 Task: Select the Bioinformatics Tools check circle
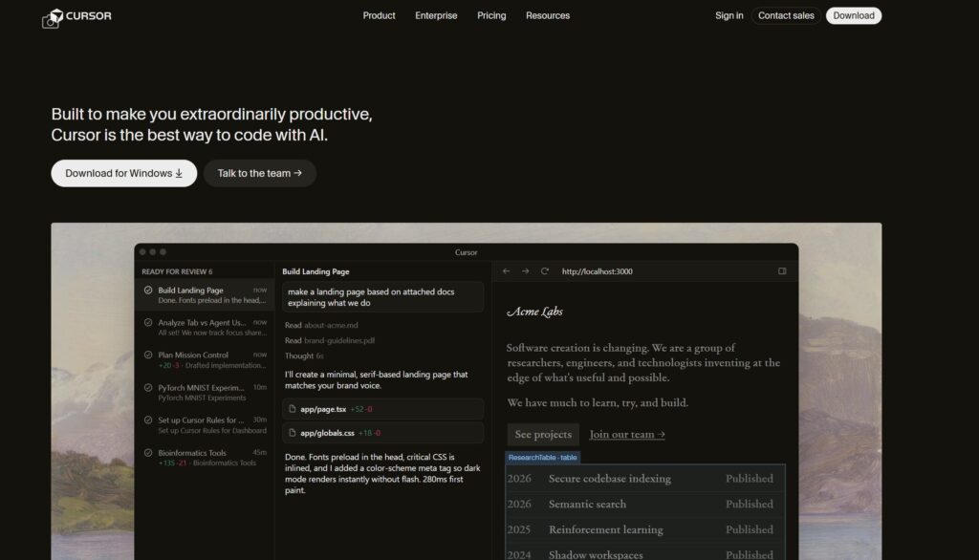[x=148, y=453]
